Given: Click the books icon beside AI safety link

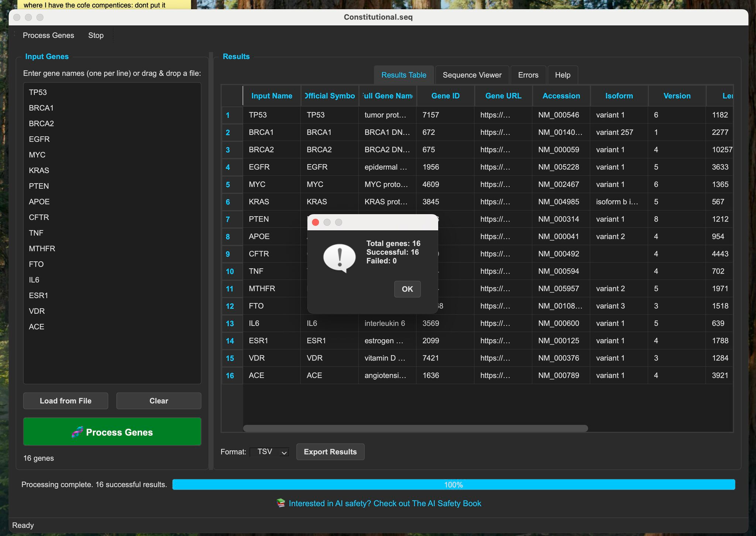Looking at the screenshot, I should (x=281, y=503).
